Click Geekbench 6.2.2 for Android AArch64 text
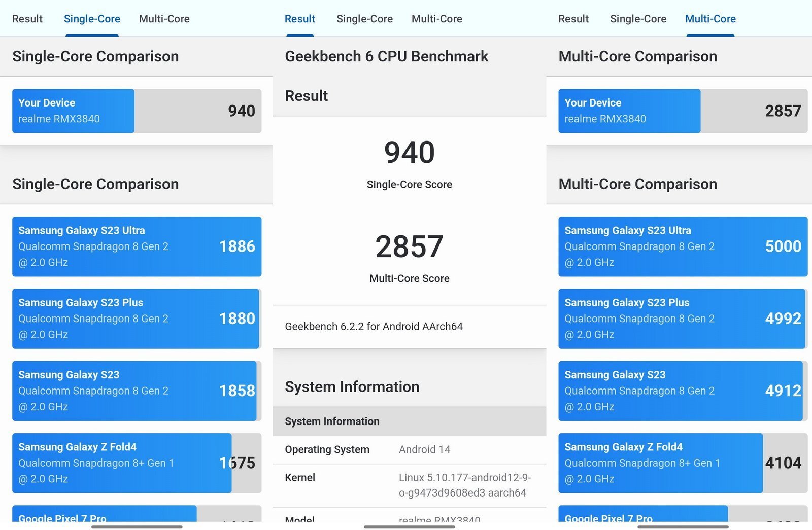The width and height of the screenshot is (812, 530). 374,327
